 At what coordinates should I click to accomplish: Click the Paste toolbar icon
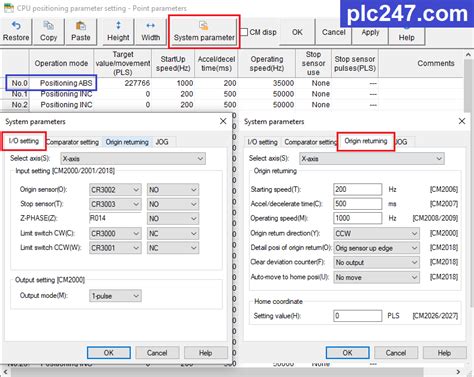pos(81,31)
